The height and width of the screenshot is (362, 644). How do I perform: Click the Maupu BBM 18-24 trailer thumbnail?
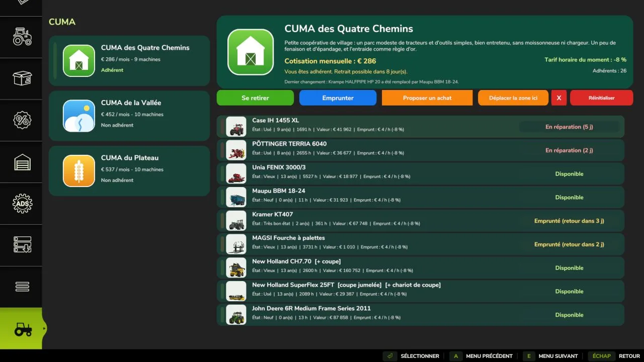(x=236, y=197)
